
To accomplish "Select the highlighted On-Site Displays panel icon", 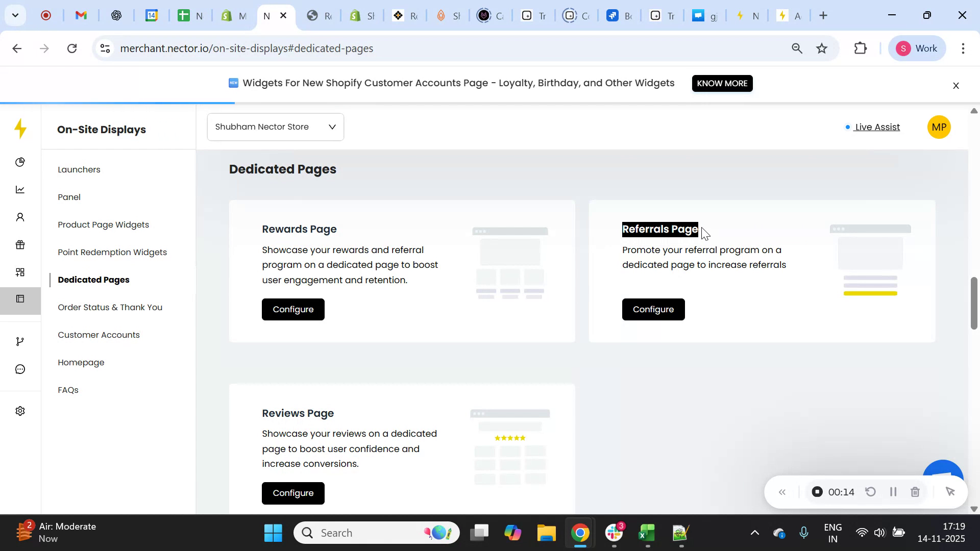I will tap(20, 299).
